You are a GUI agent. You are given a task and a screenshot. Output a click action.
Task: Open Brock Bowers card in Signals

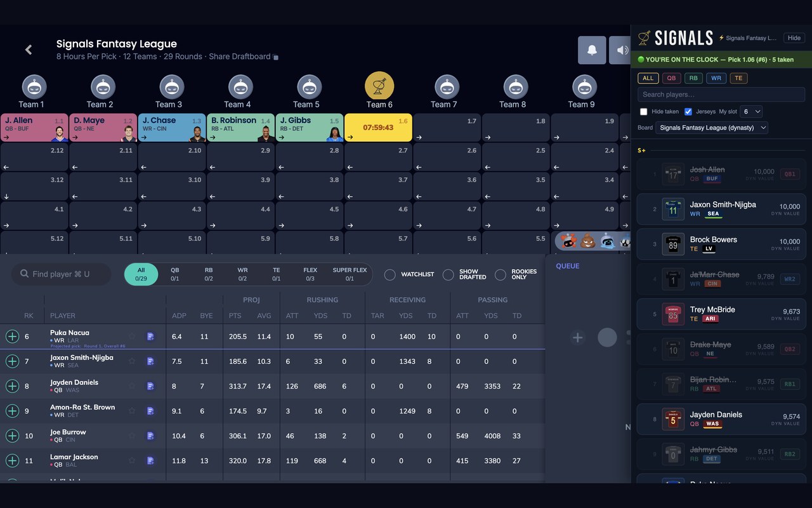tap(721, 244)
